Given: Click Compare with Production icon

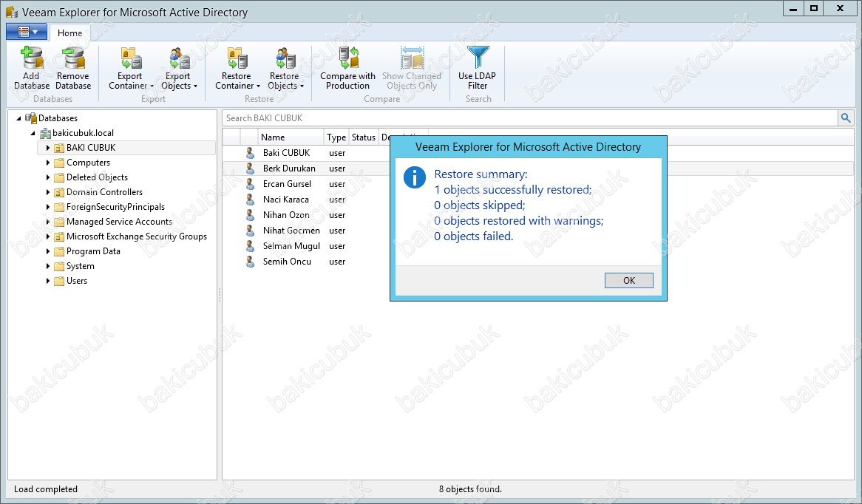Looking at the screenshot, I should [348, 58].
